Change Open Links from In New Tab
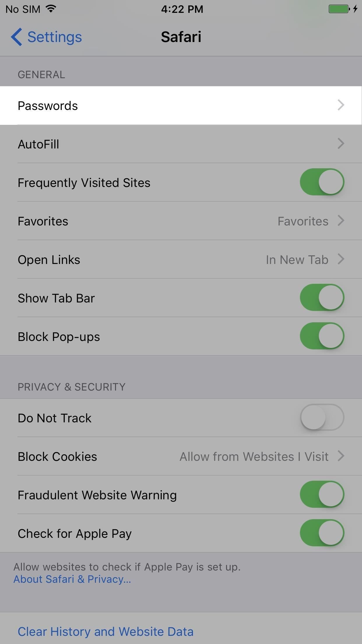This screenshot has height=644, width=362. (297, 260)
